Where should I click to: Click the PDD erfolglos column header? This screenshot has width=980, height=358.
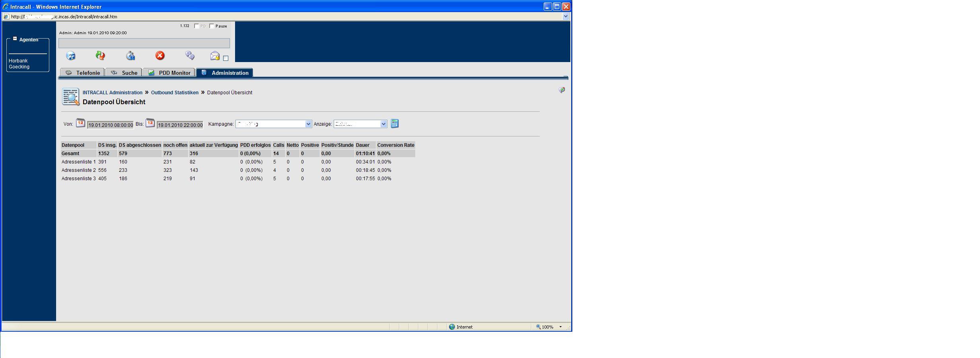[255, 145]
